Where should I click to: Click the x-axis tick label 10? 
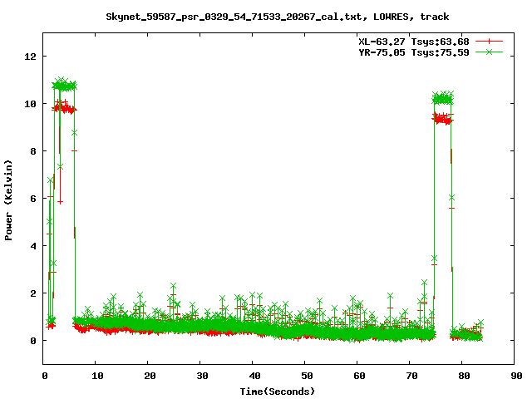pos(96,375)
